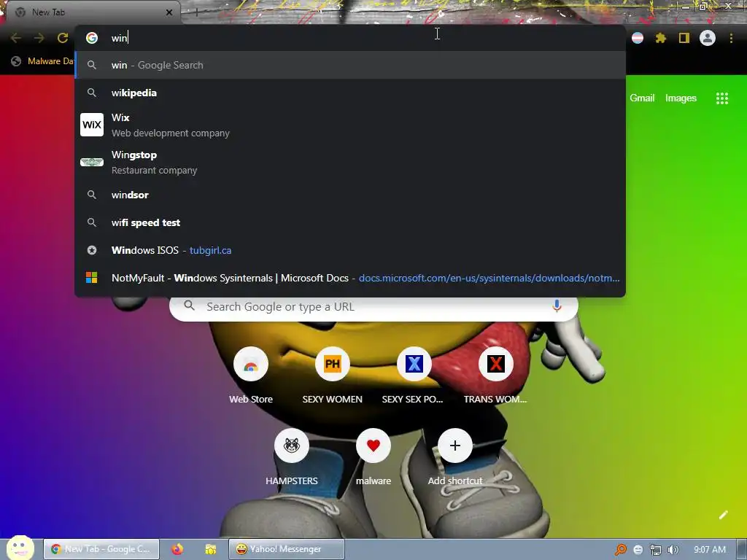Open the Gmail link
The width and height of the screenshot is (747, 560).
[642, 98]
